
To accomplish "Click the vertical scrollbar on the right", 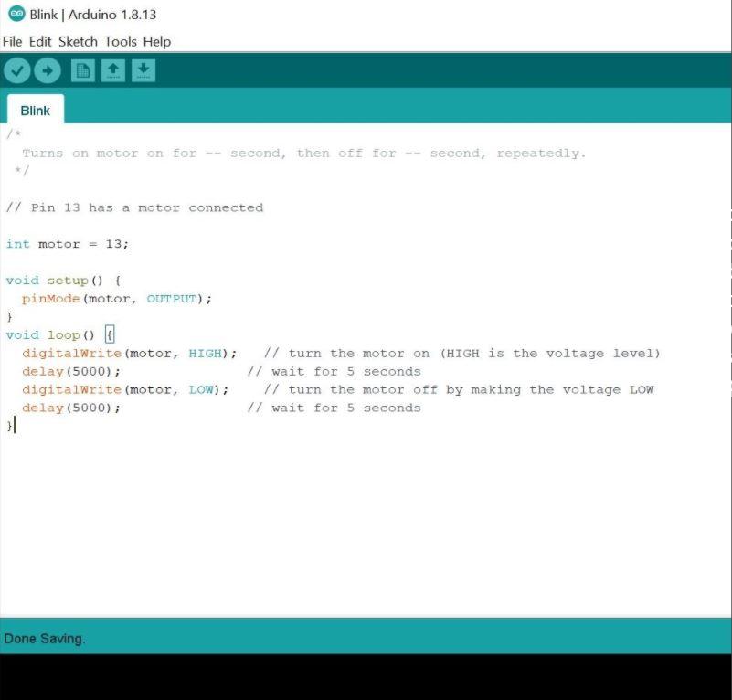I will [x=727, y=274].
